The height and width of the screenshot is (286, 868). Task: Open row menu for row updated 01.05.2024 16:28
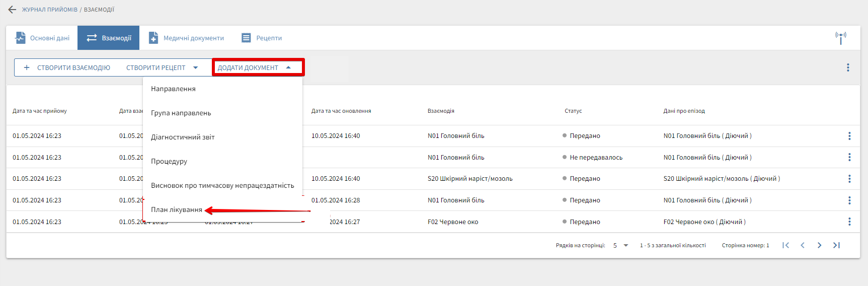coord(849,200)
